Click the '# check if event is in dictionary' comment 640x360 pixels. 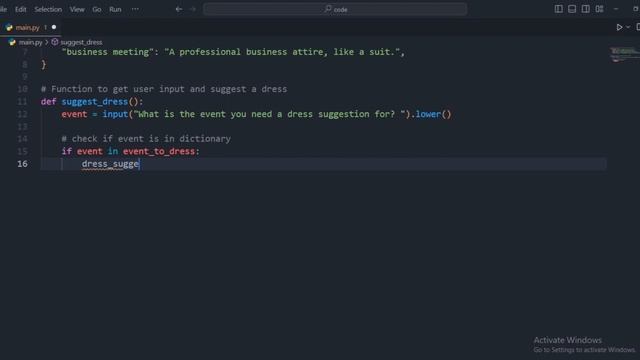click(x=146, y=139)
